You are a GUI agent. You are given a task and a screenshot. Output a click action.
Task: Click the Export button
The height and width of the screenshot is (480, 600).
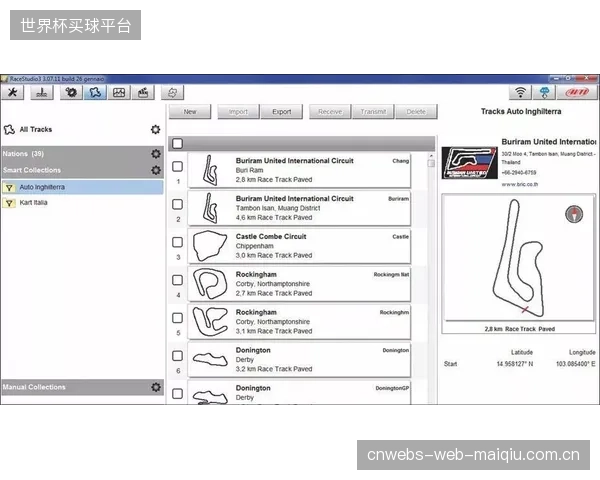click(282, 112)
